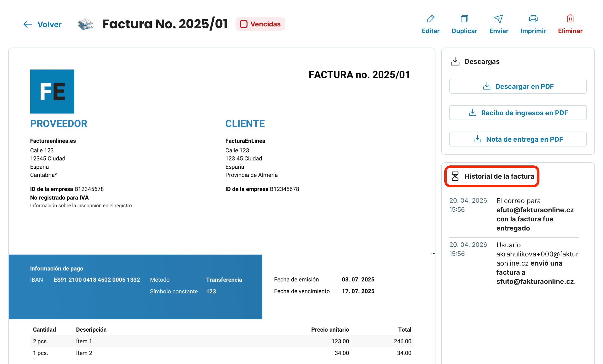This screenshot has height=364, width=603.
Task: Click the hourglass icon of Historial de la factura
Action: tap(455, 176)
